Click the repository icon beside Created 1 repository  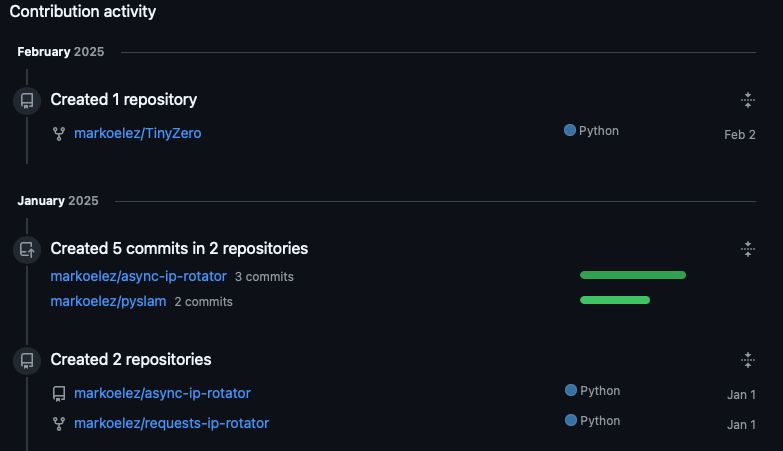tap(27, 100)
